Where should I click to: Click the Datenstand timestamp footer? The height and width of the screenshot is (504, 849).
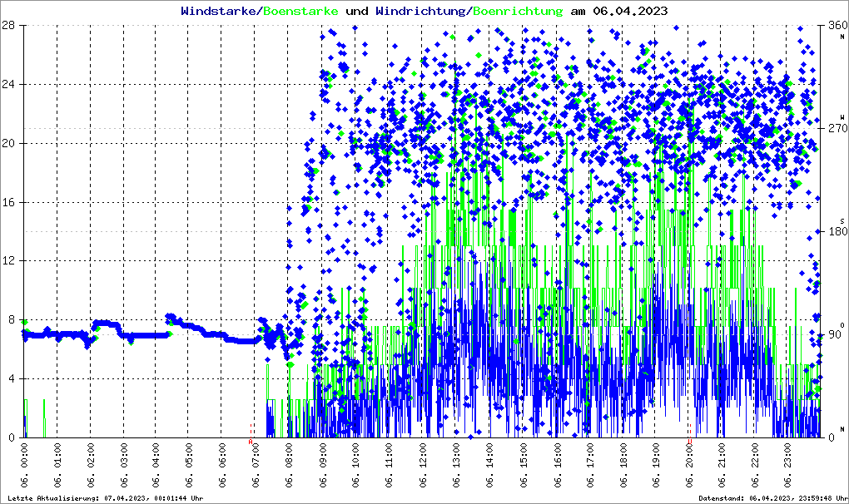[x=774, y=498]
